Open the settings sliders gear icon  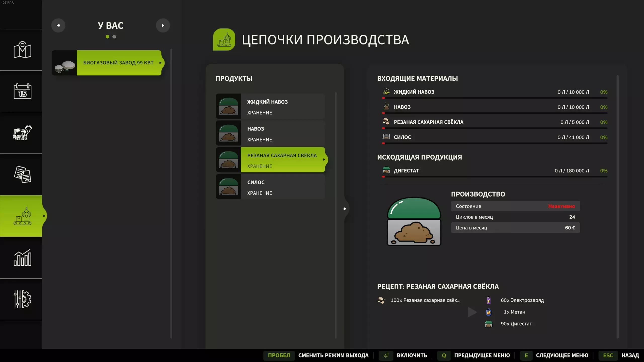pos(22,299)
